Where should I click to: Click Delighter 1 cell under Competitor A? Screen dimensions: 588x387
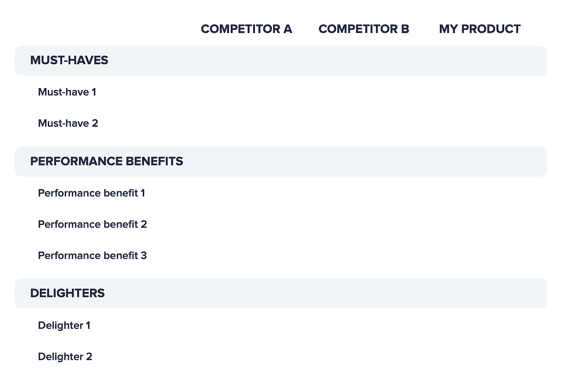tap(246, 325)
